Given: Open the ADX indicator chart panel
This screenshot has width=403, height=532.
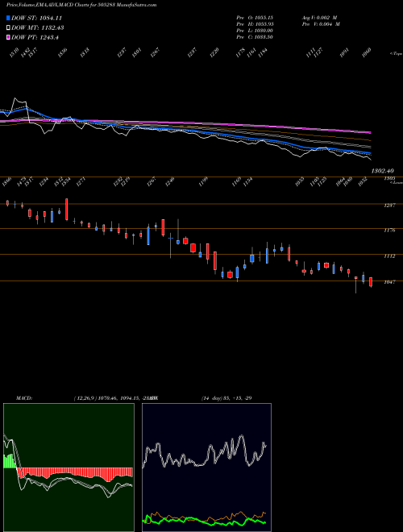Looking at the screenshot, I should coord(206,468).
